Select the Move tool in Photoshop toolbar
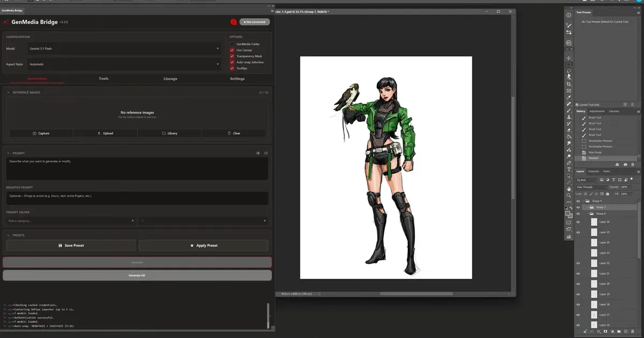Viewport: 644px width, 338px height. click(569, 58)
